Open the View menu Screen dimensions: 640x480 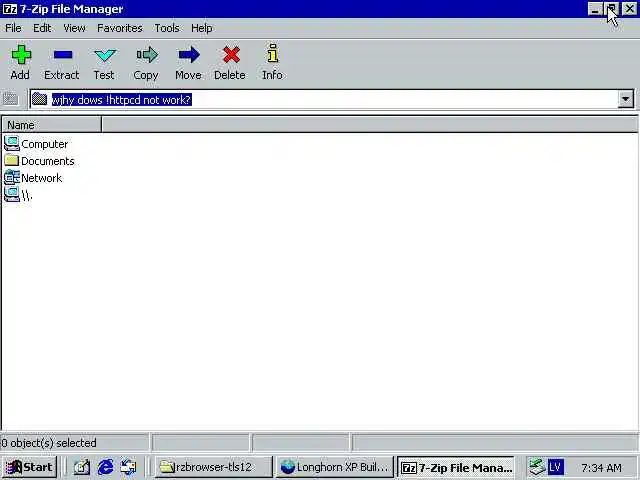(74, 28)
